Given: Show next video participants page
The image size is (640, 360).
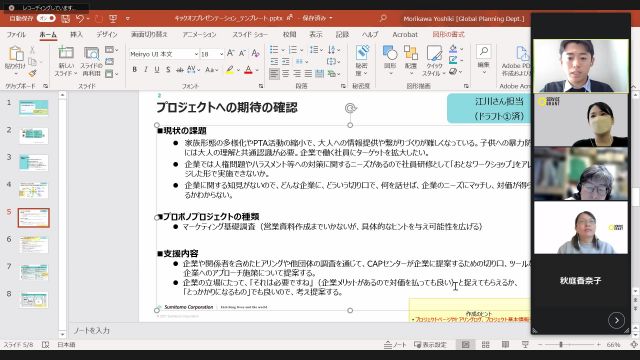Looking at the screenshot, I should pos(616,320).
